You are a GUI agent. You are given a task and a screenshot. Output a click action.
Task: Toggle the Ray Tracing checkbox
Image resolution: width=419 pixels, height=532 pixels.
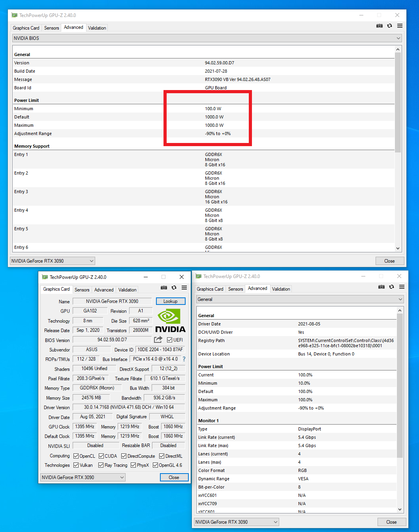click(101, 465)
